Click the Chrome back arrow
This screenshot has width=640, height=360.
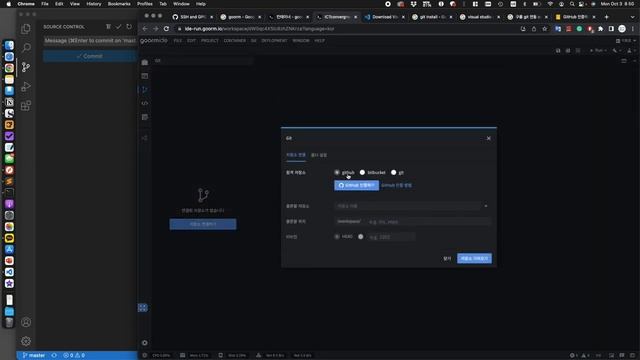coord(145,29)
